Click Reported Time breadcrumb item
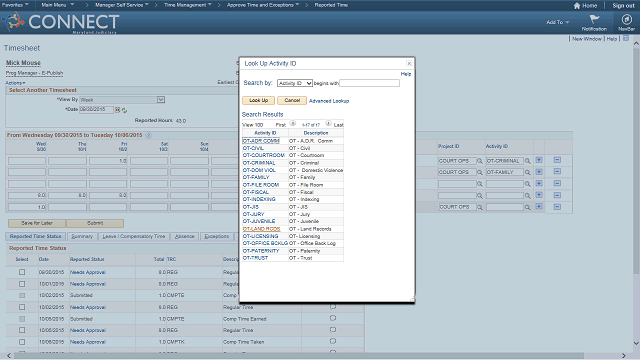This screenshot has width=640, height=360. 331,5
